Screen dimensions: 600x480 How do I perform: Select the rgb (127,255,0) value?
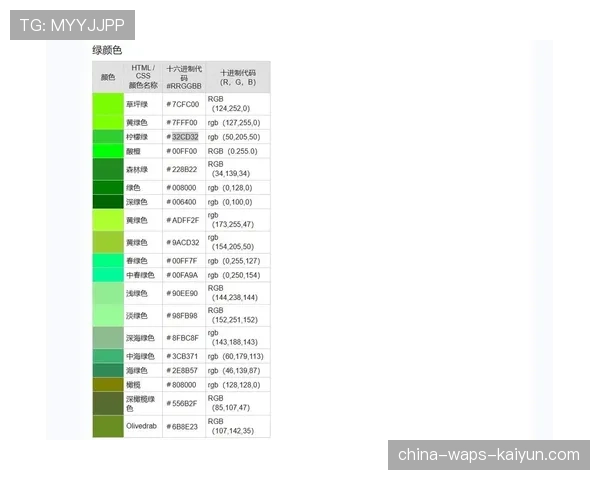pyautogui.click(x=234, y=122)
